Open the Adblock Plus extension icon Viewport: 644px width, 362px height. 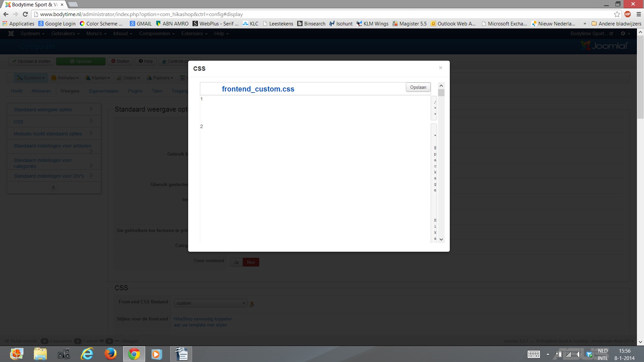(x=628, y=14)
